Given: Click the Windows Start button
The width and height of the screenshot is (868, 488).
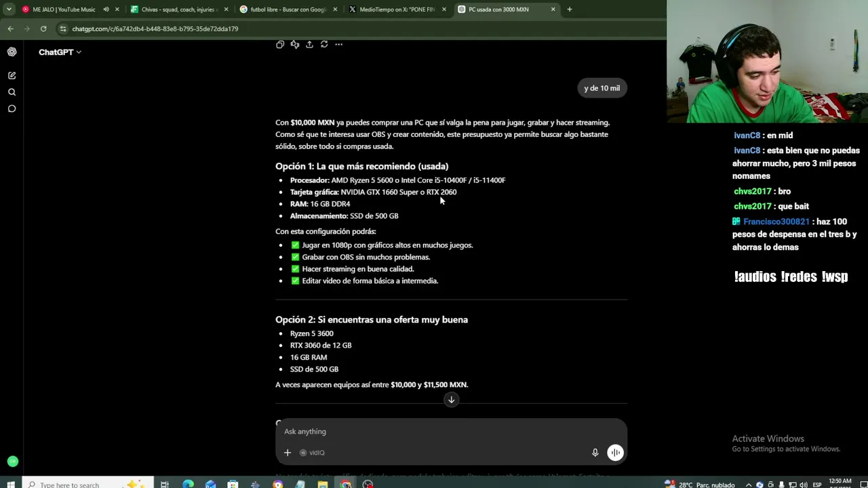Looking at the screenshot, I should [11, 484].
